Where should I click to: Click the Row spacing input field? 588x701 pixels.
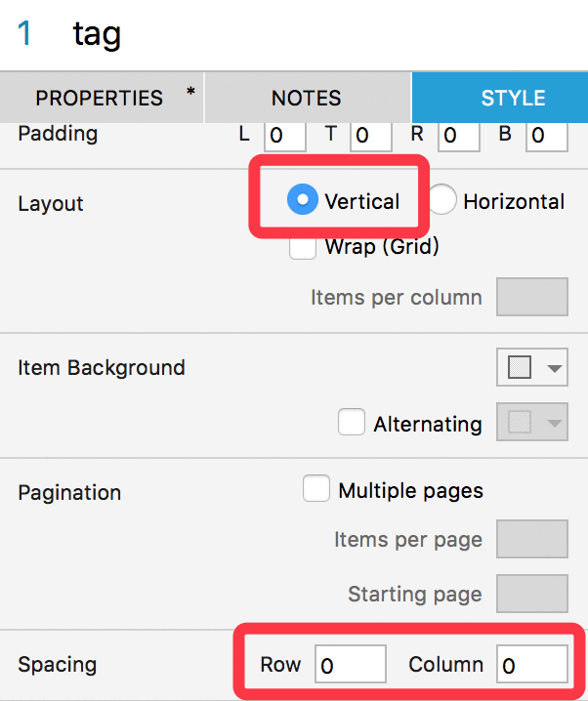pyautogui.click(x=351, y=664)
